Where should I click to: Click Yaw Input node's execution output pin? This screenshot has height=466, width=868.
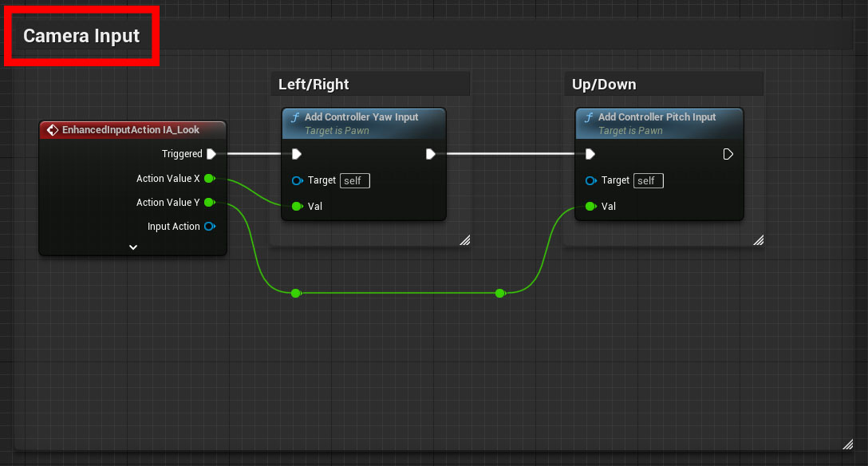[x=430, y=154]
